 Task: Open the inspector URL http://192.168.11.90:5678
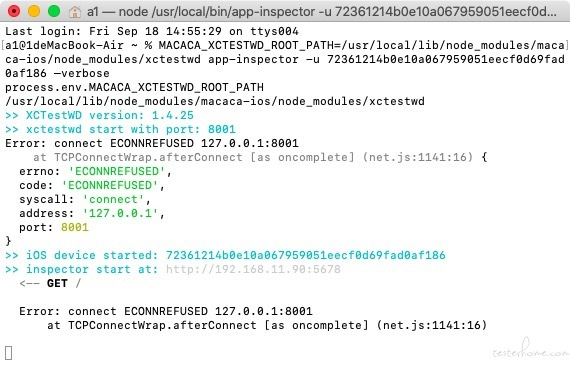click(253, 269)
